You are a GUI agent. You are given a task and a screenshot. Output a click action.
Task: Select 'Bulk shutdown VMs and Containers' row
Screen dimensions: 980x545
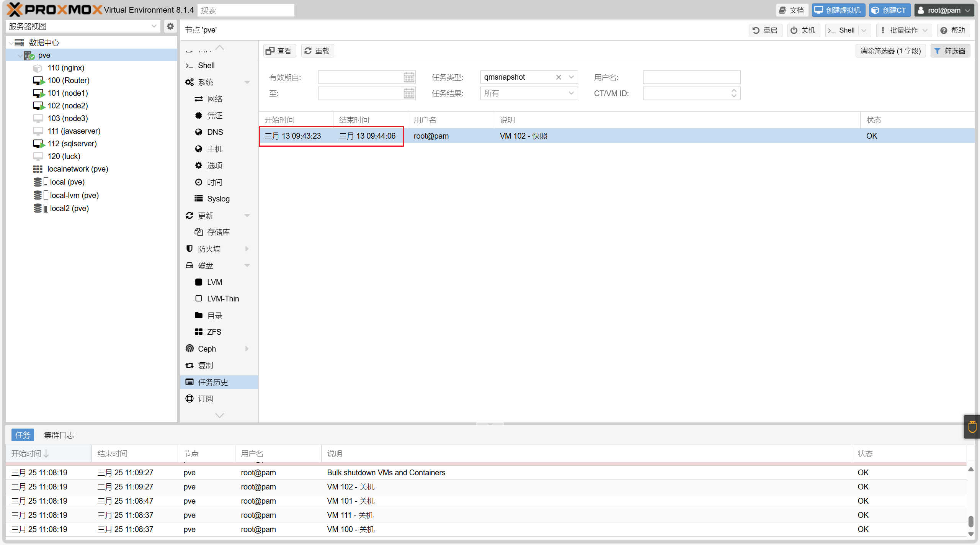tap(487, 473)
